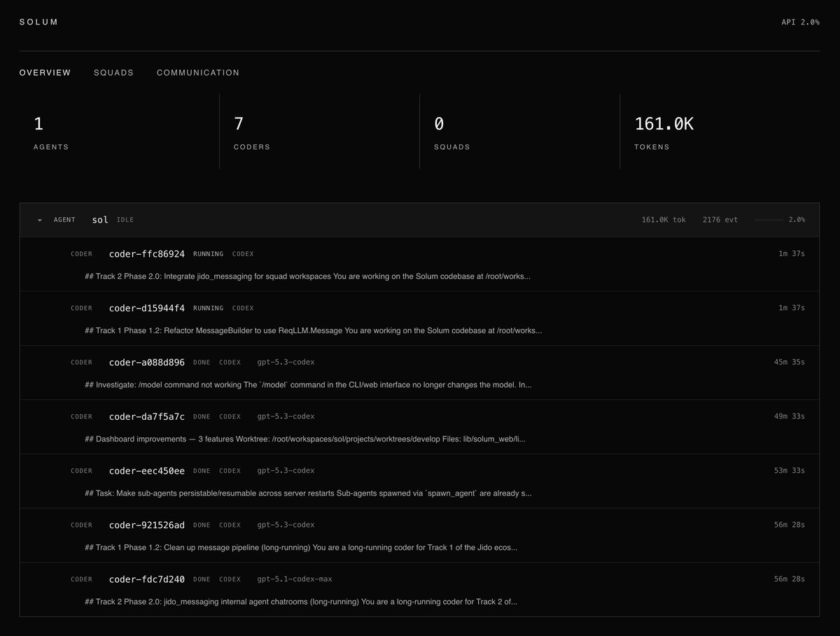Viewport: 840px width, 636px height.
Task: Click RUNNING status of coder-d15944f4
Action: (x=209, y=308)
